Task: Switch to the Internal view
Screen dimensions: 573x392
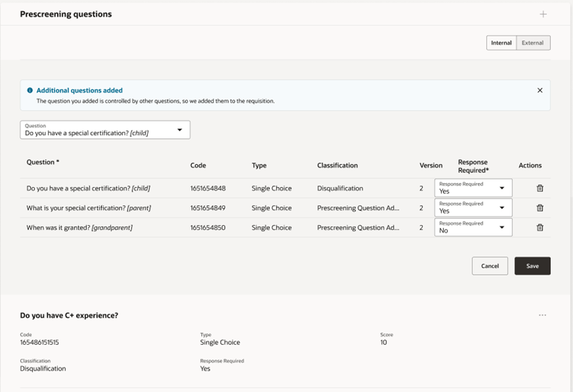Action: (x=501, y=43)
